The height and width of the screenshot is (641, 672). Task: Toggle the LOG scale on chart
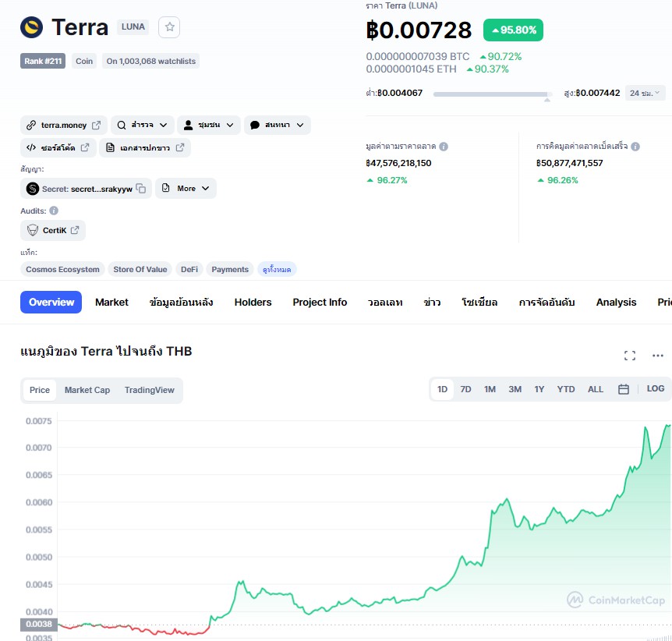point(656,389)
